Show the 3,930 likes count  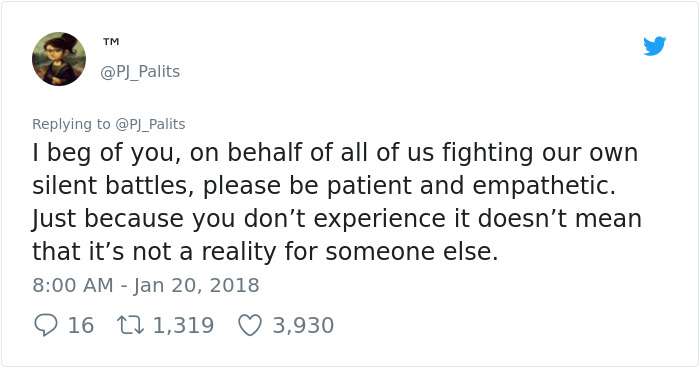(x=303, y=325)
